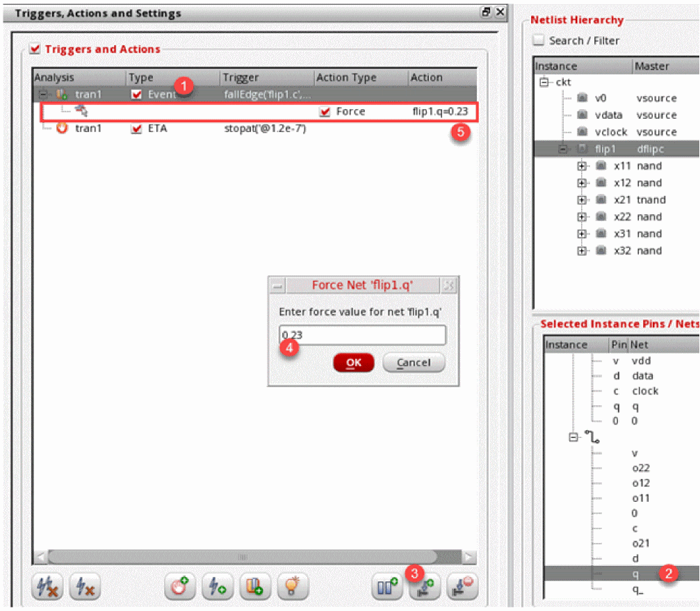Expand the x31 nand node
This screenshot has width=700, height=611.
[x=581, y=234]
